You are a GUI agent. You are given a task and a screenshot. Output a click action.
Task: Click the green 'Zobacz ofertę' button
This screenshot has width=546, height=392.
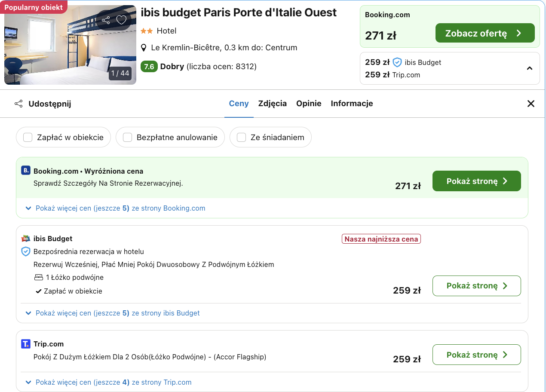485,33
